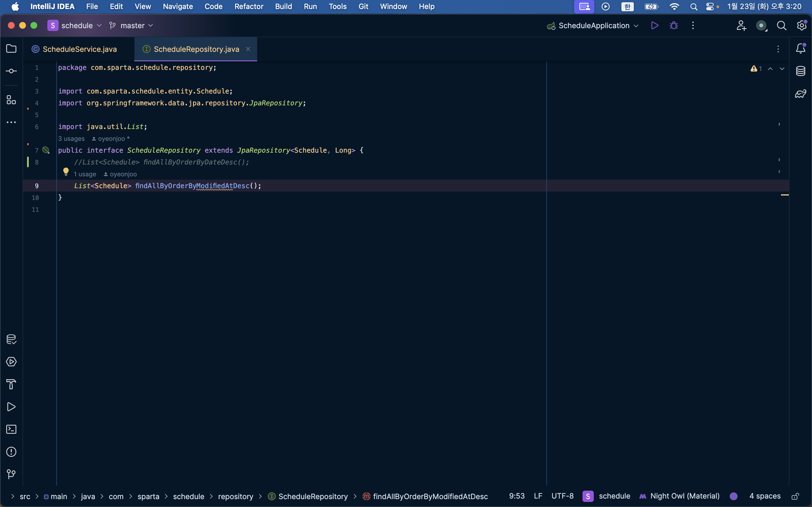Switch to the ScheduleService.java tab
Image resolution: width=812 pixels, height=507 pixels.
click(79, 49)
